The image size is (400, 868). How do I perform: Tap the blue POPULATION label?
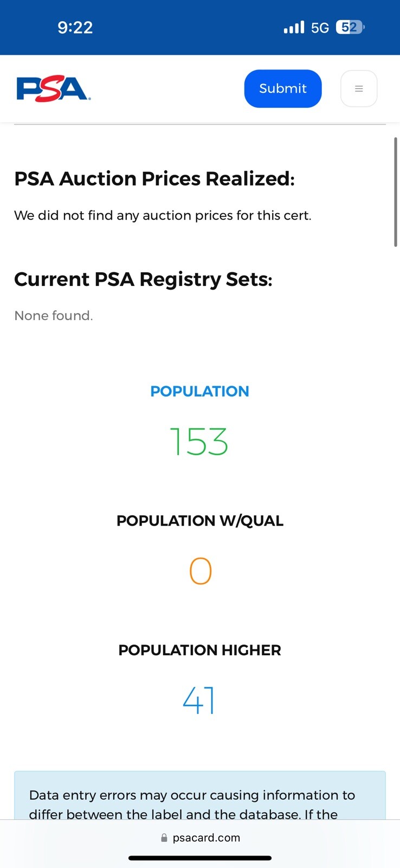click(199, 391)
